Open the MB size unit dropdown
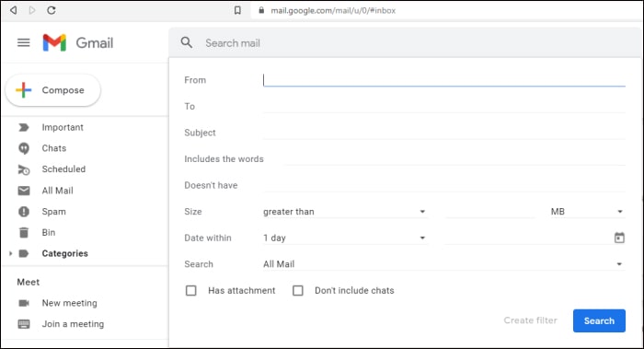 point(587,212)
